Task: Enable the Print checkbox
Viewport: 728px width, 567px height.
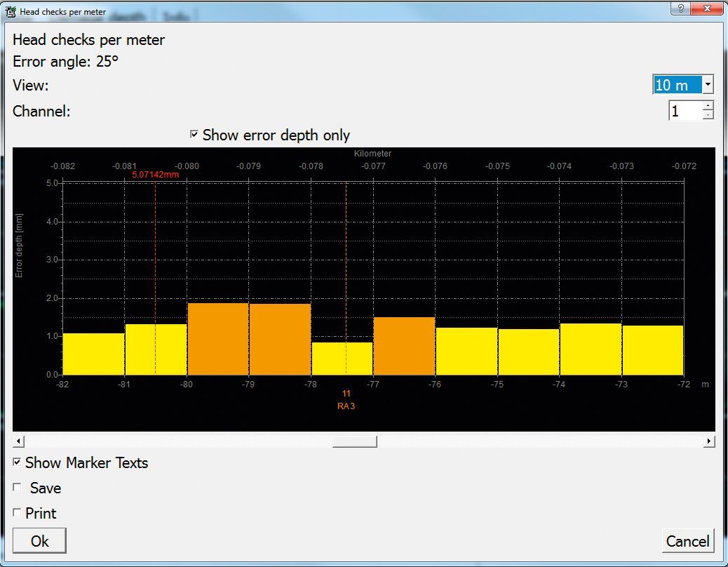Action: click(17, 512)
